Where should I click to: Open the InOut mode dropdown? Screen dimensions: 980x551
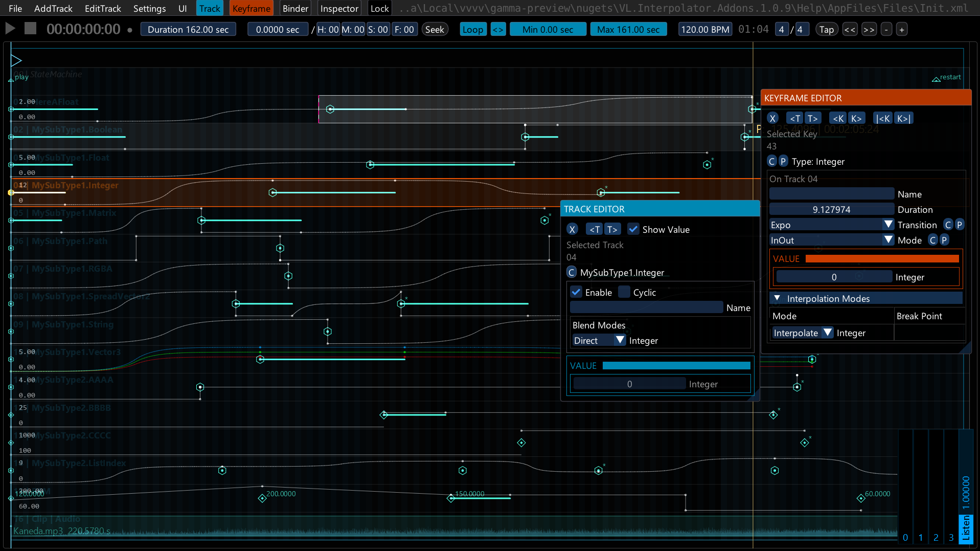point(831,240)
